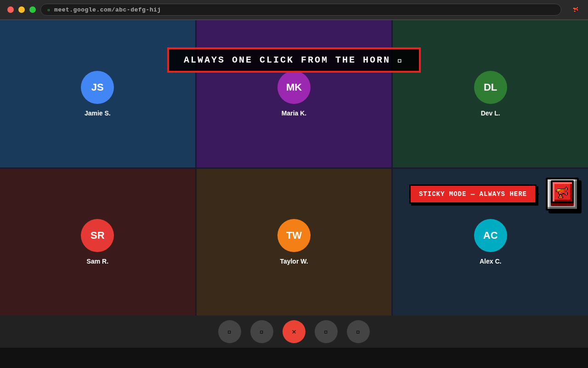Screen dimensions: 588x368
Task: Click the rightmost gray call control button
Action: tap(358, 332)
